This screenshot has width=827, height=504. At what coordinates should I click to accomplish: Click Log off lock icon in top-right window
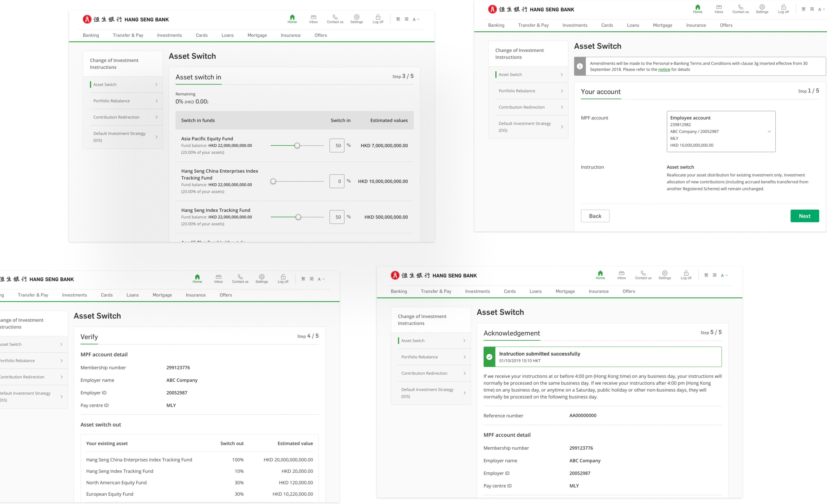coord(783,7)
